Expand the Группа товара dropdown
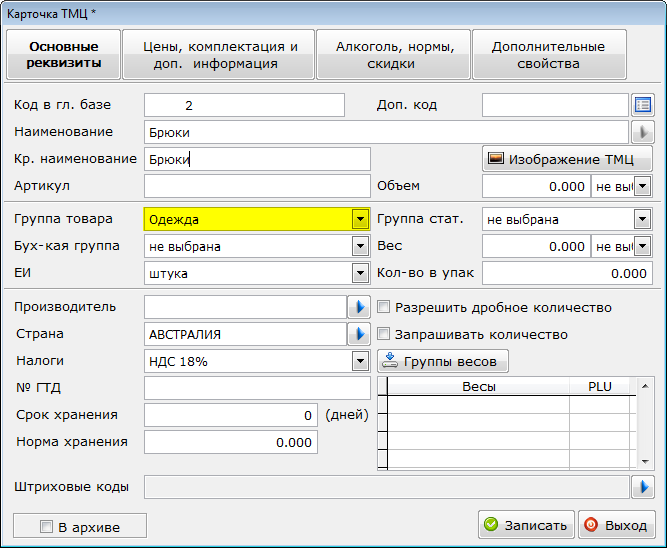Image resolution: width=667 pixels, height=548 pixels. point(360,220)
